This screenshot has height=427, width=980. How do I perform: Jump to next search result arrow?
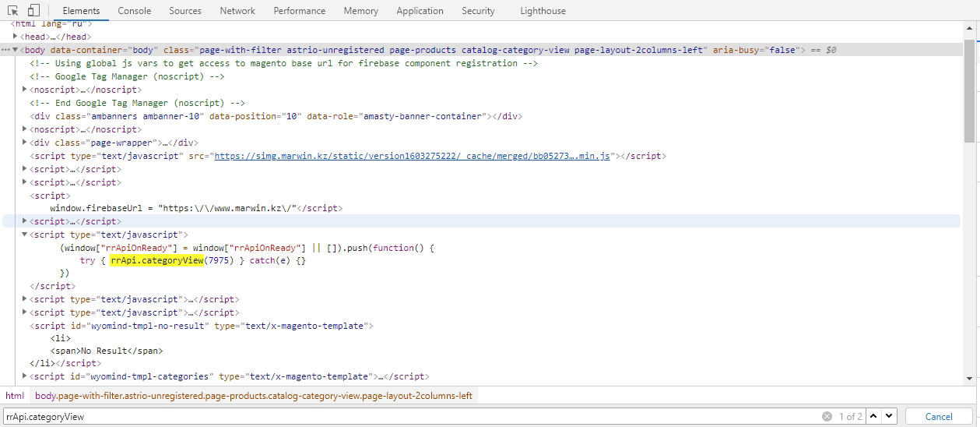(889, 417)
